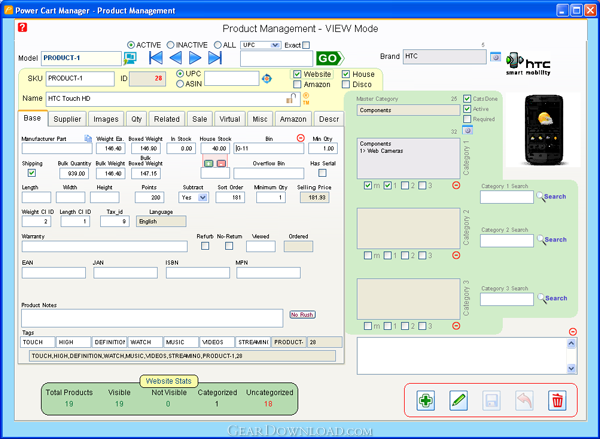Open the Virtual tab

[x=230, y=119]
